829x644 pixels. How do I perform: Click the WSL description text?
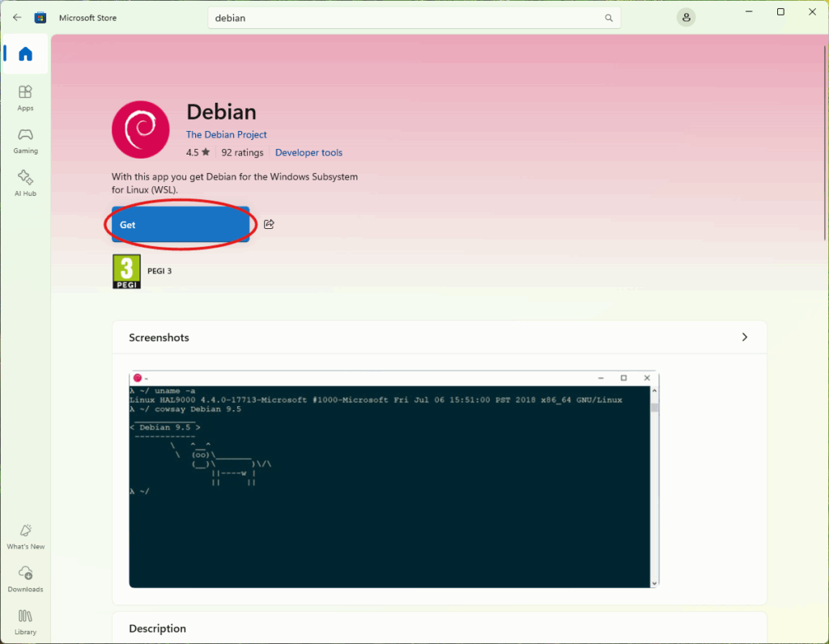pyautogui.click(x=235, y=184)
